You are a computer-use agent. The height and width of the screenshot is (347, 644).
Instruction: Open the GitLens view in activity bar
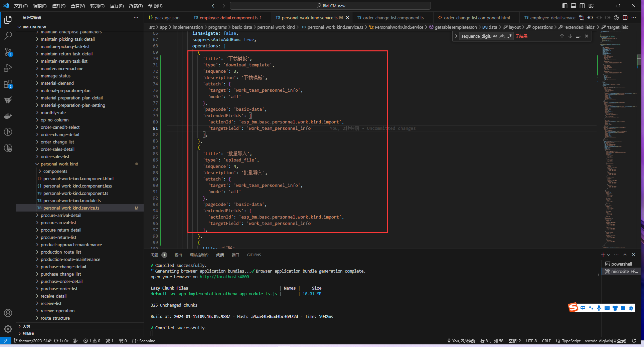(x=8, y=132)
